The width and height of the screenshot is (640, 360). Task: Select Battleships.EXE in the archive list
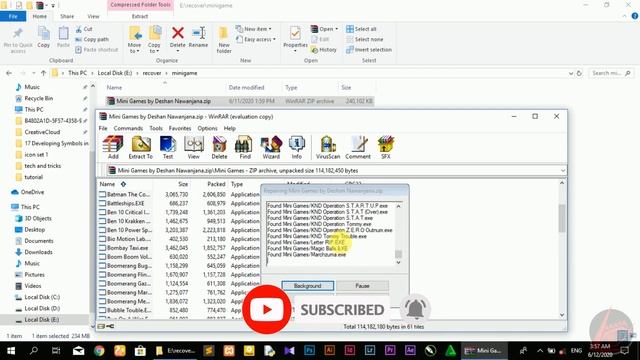pyautogui.click(x=125, y=203)
